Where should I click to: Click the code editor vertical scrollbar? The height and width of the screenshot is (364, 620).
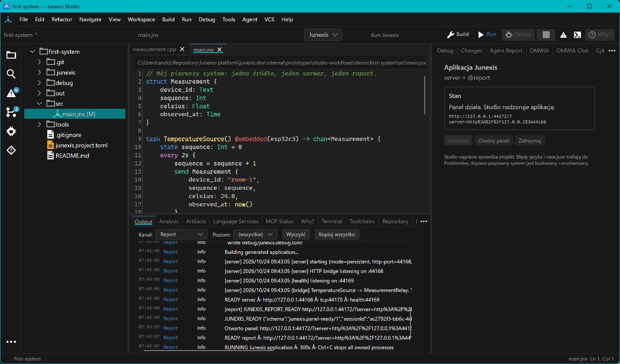point(425,95)
